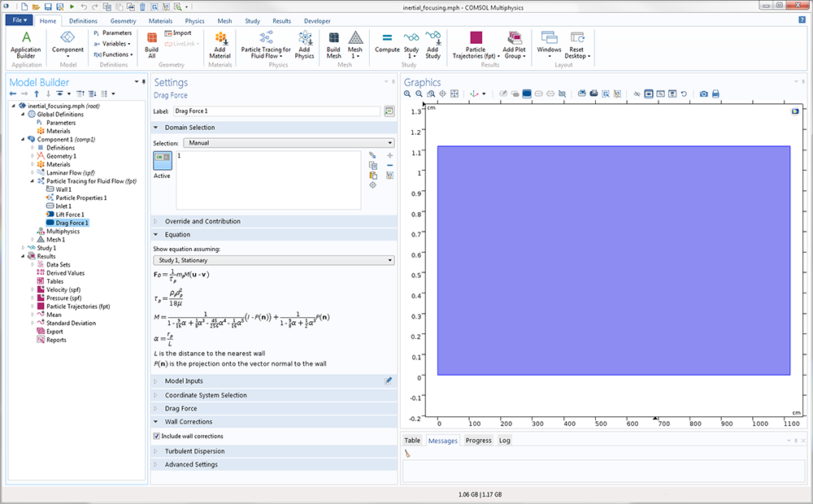Screen dimensions: 813x504
Task: Click the Label text field
Action: coord(276,111)
